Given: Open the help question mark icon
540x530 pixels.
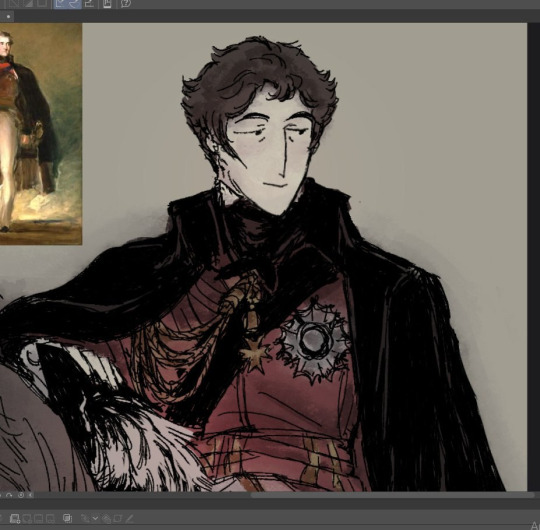Looking at the screenshot, I should coord(126,3).
